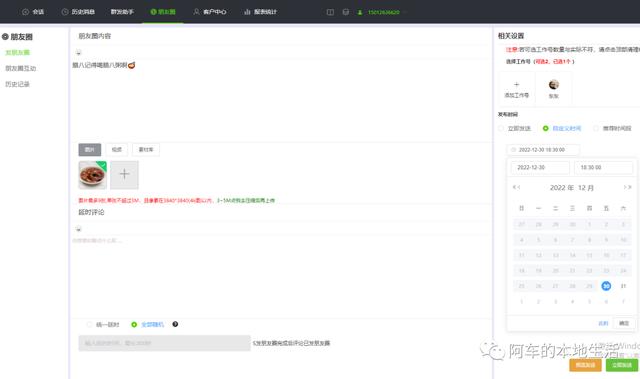Click the green 立即发送 send button
Image resolution: width=640 pixels, height=379 pixels.
pos(622,365)
